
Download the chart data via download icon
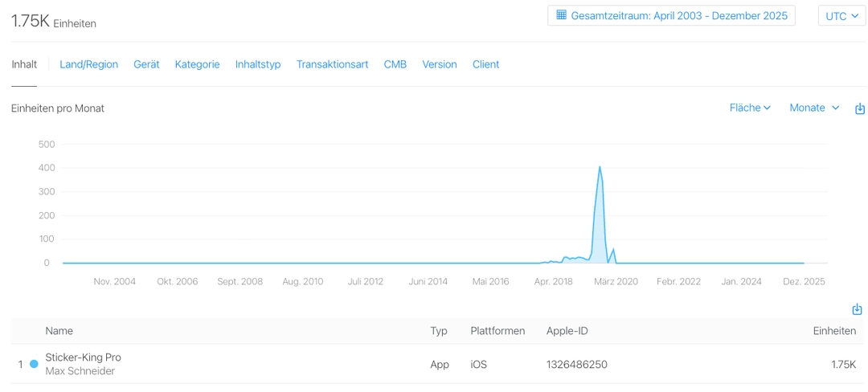tap(859, 108)
